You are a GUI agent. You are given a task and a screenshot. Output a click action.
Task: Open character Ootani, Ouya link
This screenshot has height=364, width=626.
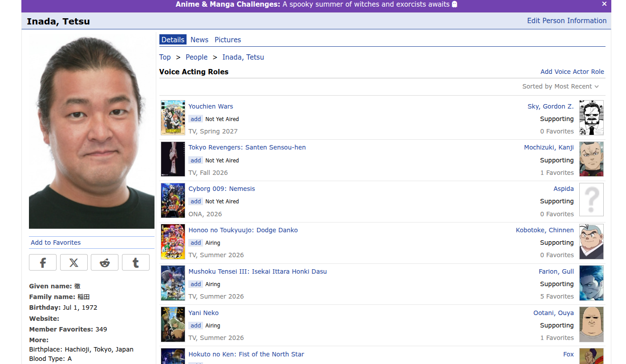(x=553, y=313)
